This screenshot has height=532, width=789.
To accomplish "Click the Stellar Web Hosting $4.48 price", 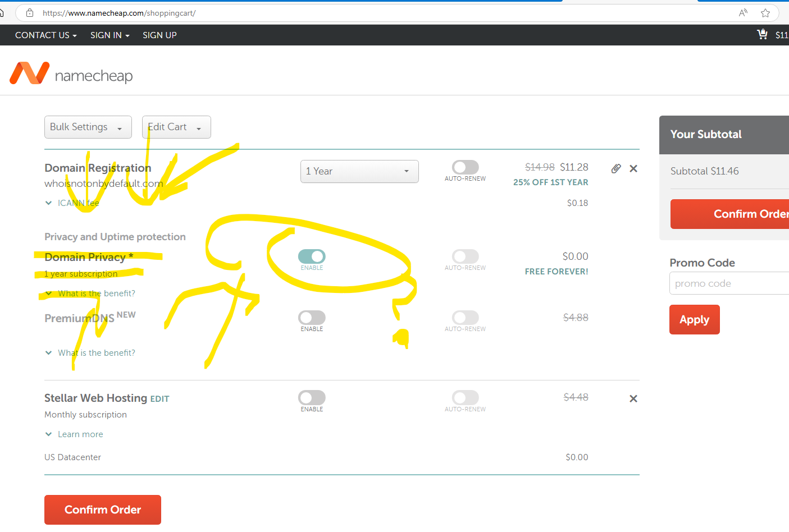I will 576,397.
